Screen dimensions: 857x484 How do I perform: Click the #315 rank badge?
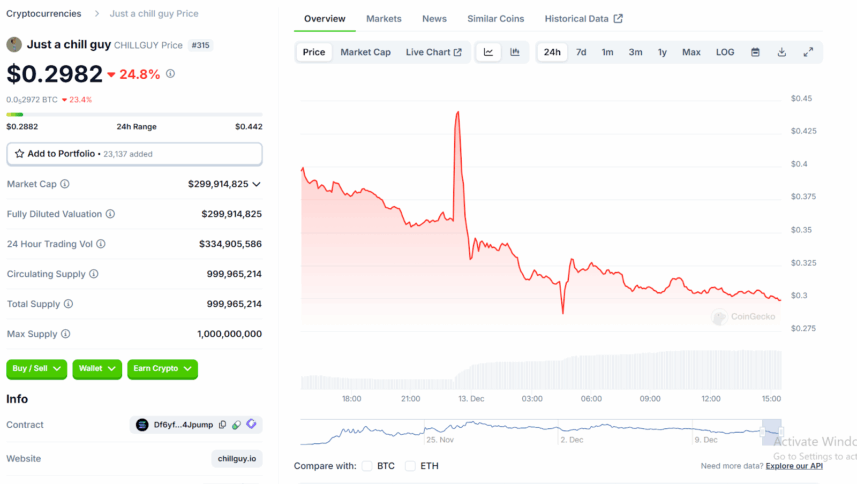(201, 45)
